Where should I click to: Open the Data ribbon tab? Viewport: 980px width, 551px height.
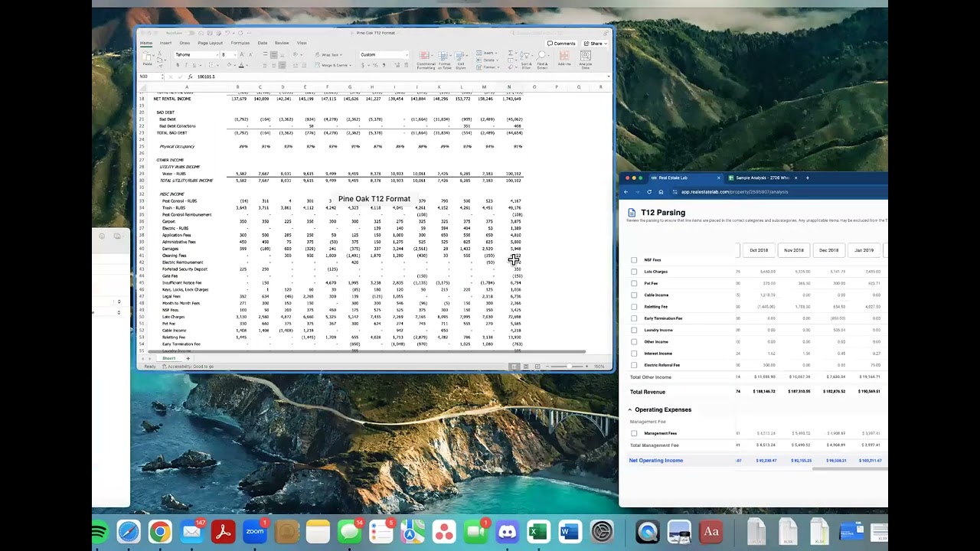coord(263,43)
